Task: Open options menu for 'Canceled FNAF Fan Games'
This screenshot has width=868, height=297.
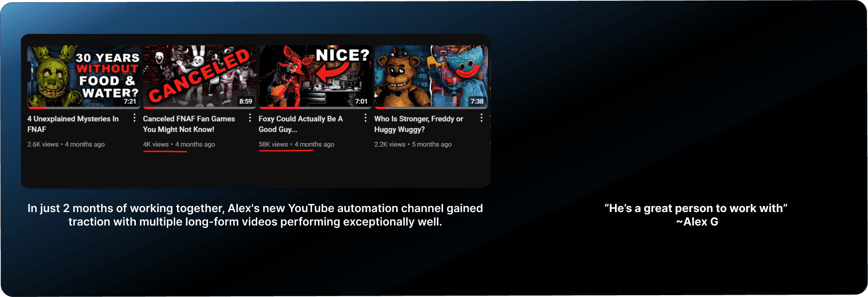Action: click(x=250, y=118)
